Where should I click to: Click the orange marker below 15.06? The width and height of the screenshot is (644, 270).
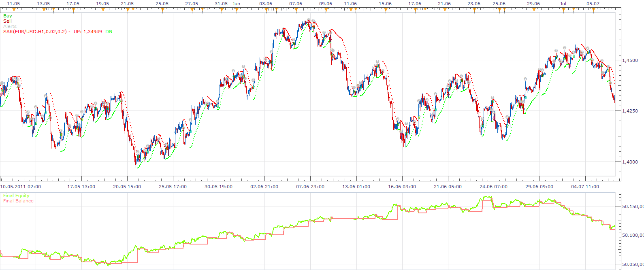[x=386, y=10]
